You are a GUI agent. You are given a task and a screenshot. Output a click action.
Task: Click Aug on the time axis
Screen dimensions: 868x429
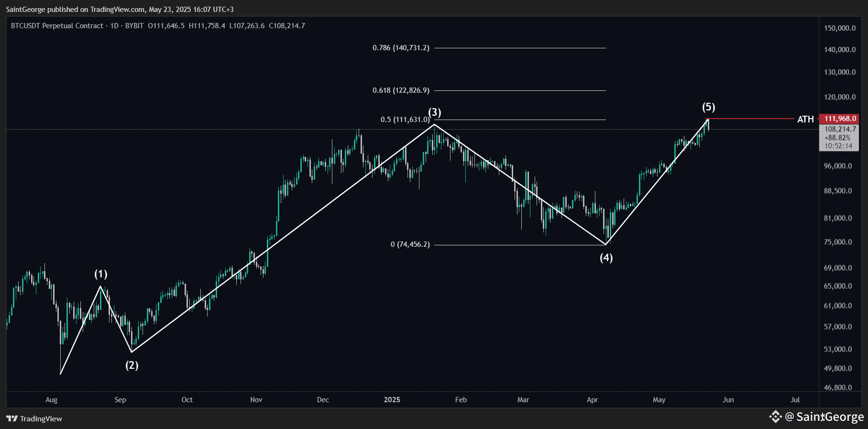(x=51, y=400)
